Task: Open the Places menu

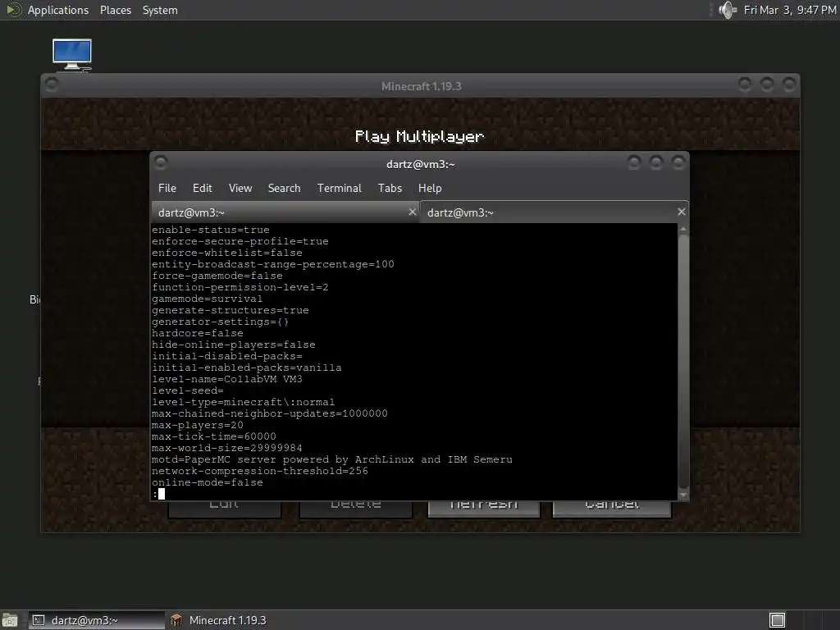Action: pyautogui.click(x=115, y=10)
